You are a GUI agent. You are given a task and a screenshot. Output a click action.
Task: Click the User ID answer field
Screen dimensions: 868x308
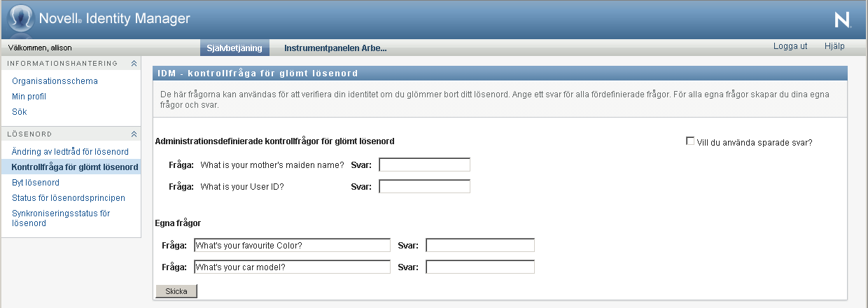[x=424, y=187]
